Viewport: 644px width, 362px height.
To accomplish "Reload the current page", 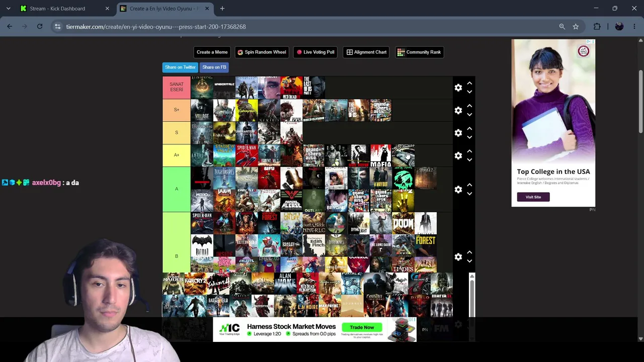I will (40, 27).
